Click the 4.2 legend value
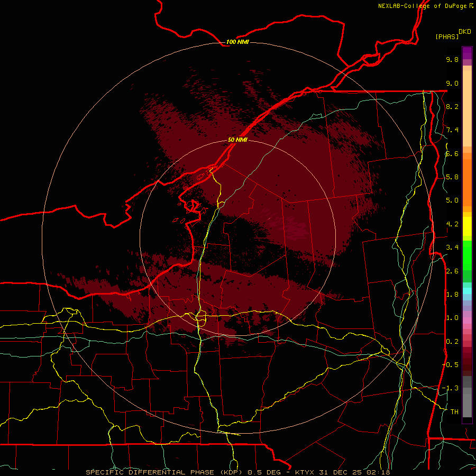The image size is (476, 476). (452, 224)
